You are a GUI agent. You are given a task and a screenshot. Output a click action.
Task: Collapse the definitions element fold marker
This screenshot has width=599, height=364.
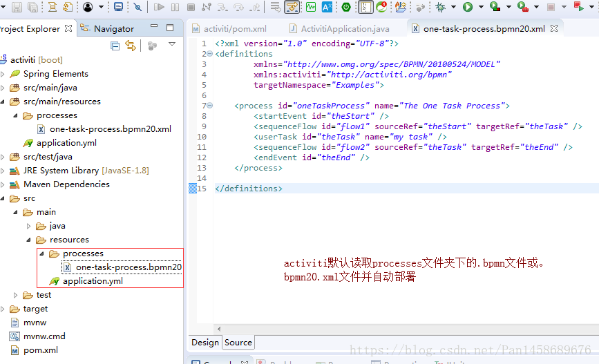pos(210,54)
